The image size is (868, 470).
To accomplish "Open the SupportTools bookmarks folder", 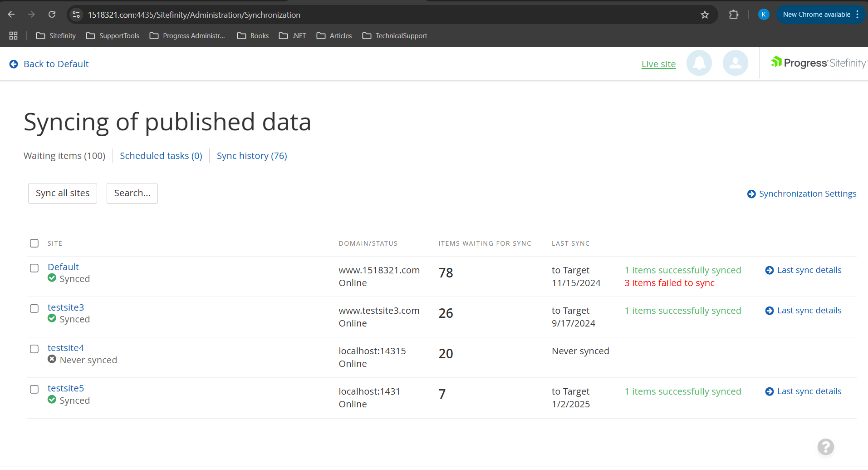I will (113, 35).
